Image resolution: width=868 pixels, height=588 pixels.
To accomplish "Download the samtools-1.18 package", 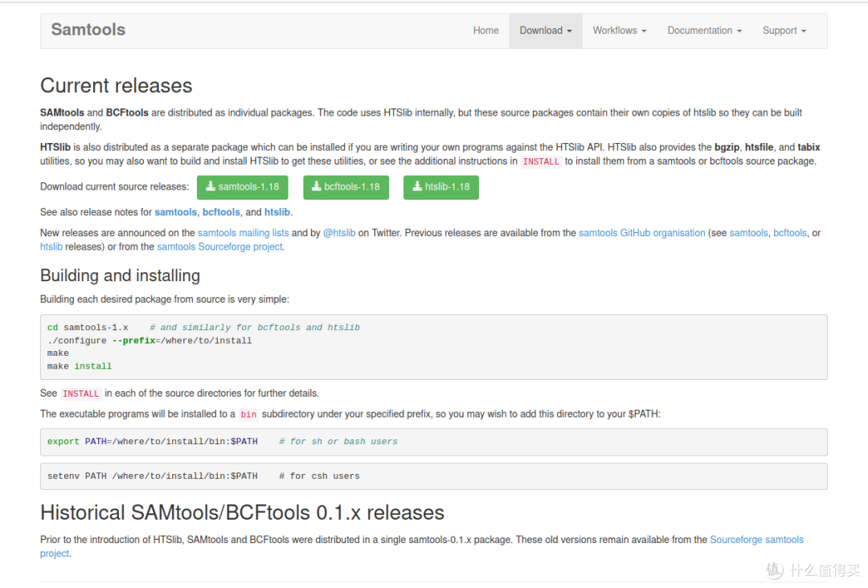I will (242, 187).
